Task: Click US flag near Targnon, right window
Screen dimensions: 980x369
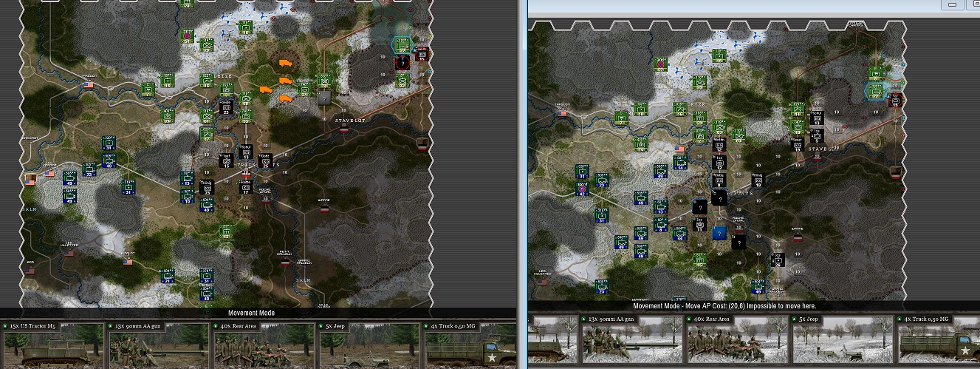Action: click(563, 113)
